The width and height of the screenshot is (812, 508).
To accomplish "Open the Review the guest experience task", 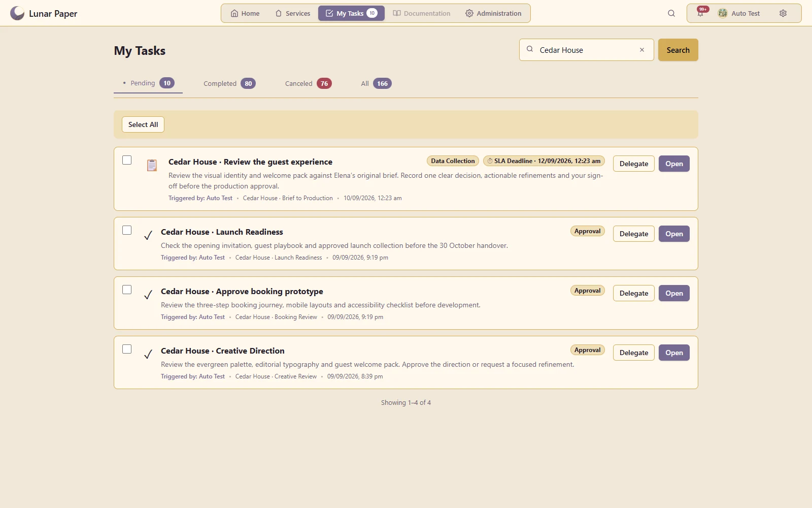I will (674, 164).
